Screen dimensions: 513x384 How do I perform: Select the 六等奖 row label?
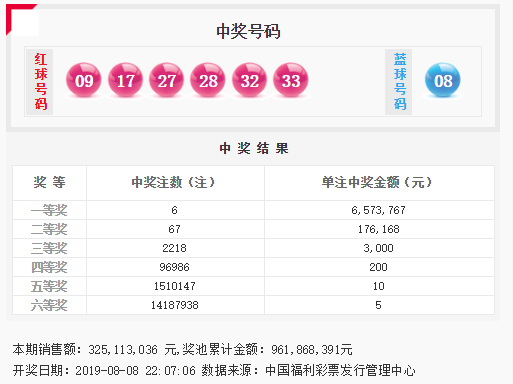(x=49, y=305)
